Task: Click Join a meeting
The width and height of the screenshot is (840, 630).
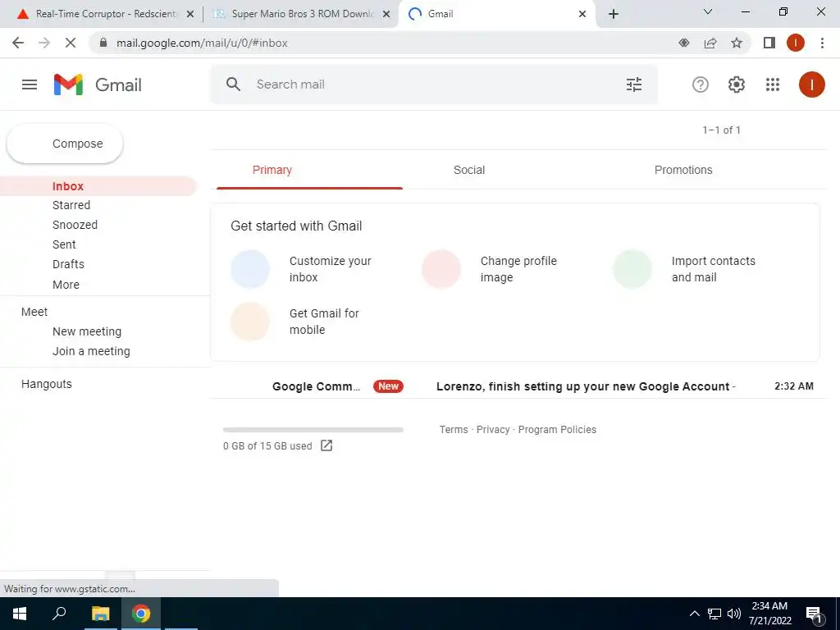Action: pyautogui.click(x=91, y=351)
